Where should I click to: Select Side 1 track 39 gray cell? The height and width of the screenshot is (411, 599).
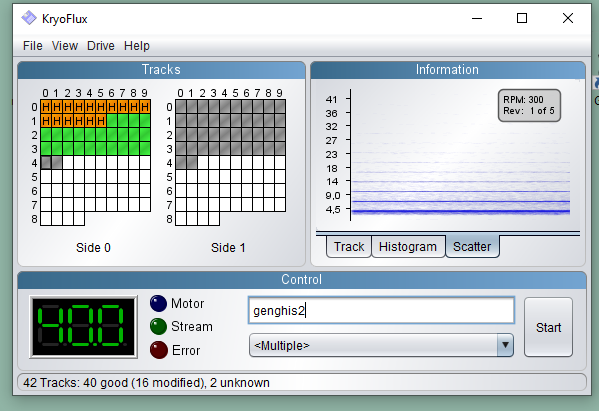tap(280, 149)
